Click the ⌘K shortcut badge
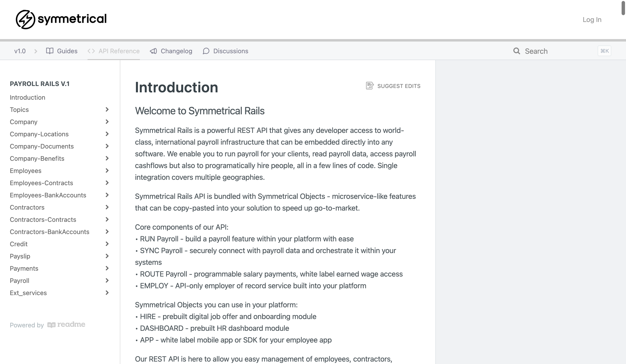Viewport: 626px width, 364px height. pyautogui.click(x=604, y=51)
